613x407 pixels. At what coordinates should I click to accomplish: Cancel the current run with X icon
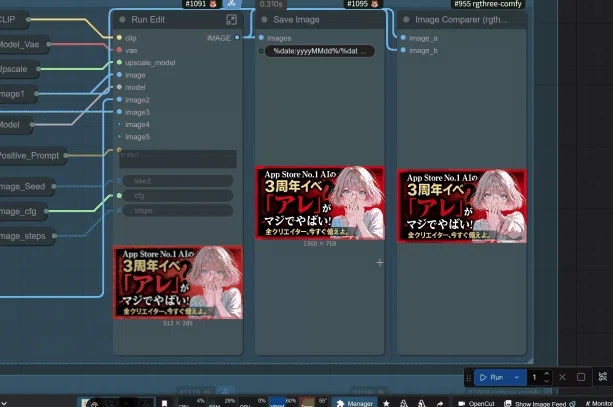tap(562, 377)
